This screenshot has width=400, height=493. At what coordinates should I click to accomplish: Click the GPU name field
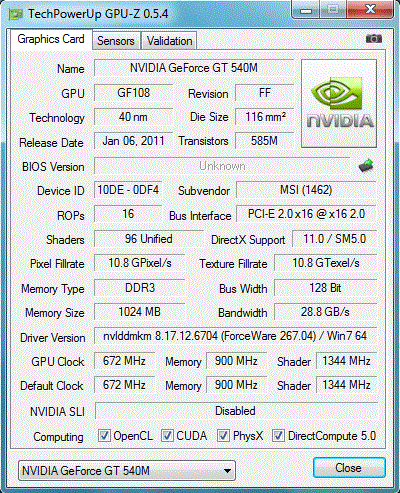click(194, 68)
